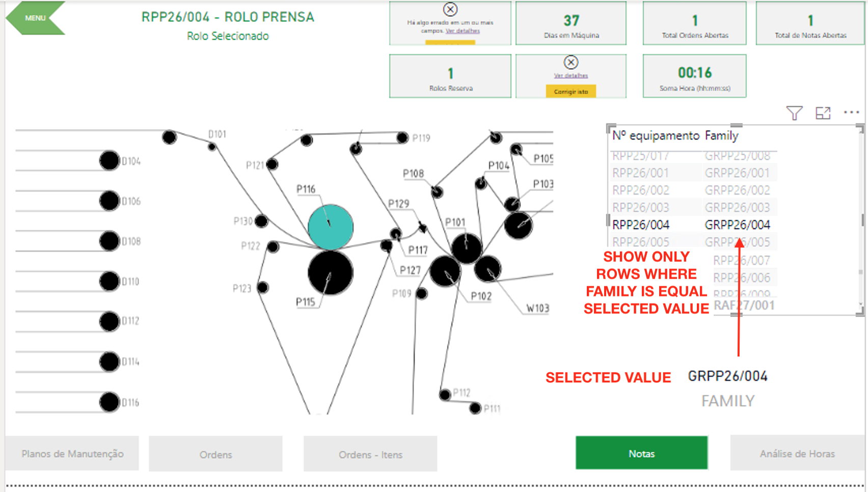Select the 'Dias em Máquina' card
Viewport: 868px width, 492px height.
[x=571, y=23]
